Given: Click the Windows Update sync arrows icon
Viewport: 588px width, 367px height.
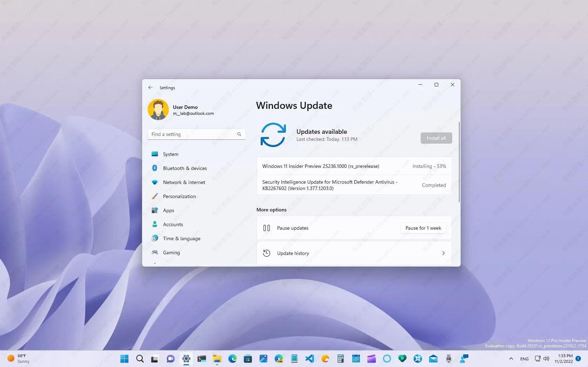Looking at the screenshot, I should pos(273,135).
